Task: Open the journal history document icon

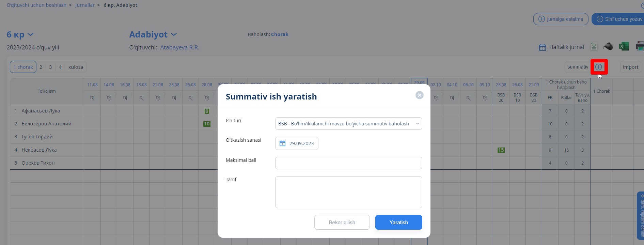Action: pyautogui.click(x=594, y=46)
